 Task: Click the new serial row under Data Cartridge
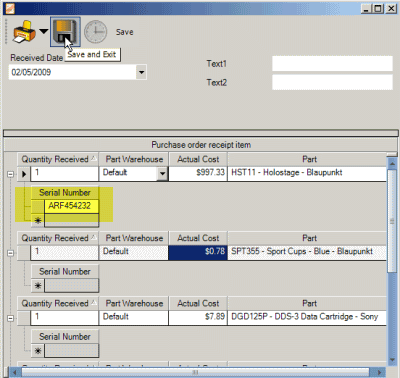[x=71, y=351]
